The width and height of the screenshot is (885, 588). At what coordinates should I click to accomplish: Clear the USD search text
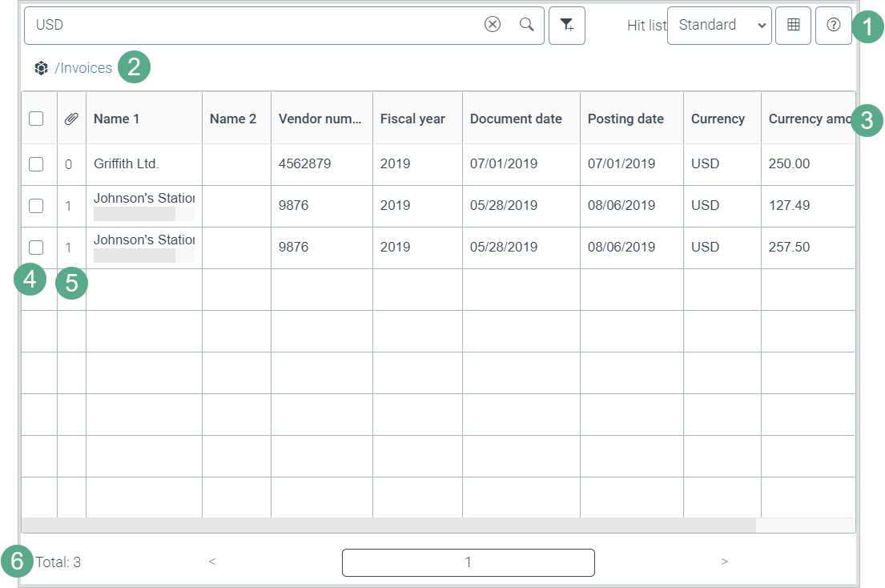(493, 25)
